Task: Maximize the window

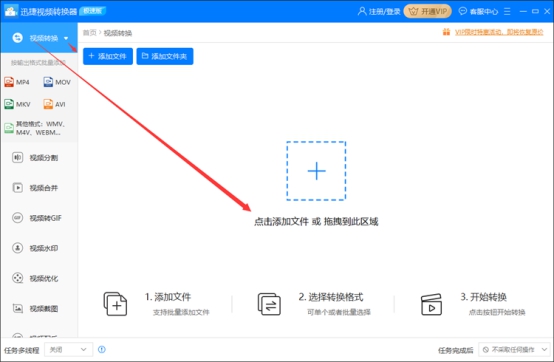Action: [535, 11]
